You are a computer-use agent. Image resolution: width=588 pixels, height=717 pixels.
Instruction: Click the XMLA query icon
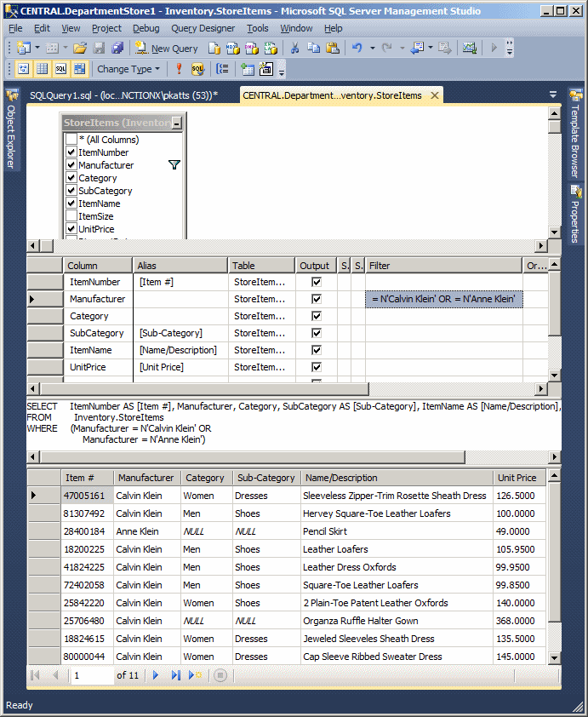click(x=271, y=48)
